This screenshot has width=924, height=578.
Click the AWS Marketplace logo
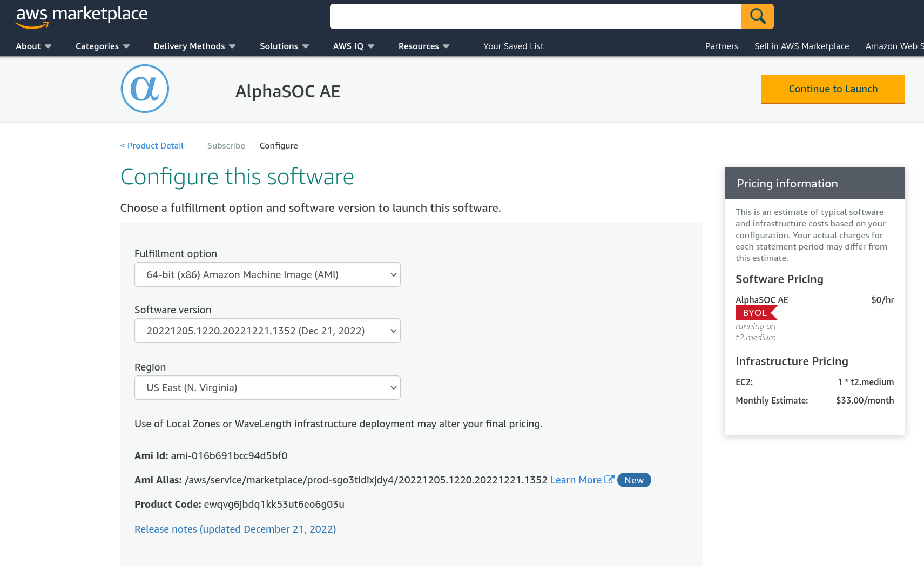pos(82,16)
